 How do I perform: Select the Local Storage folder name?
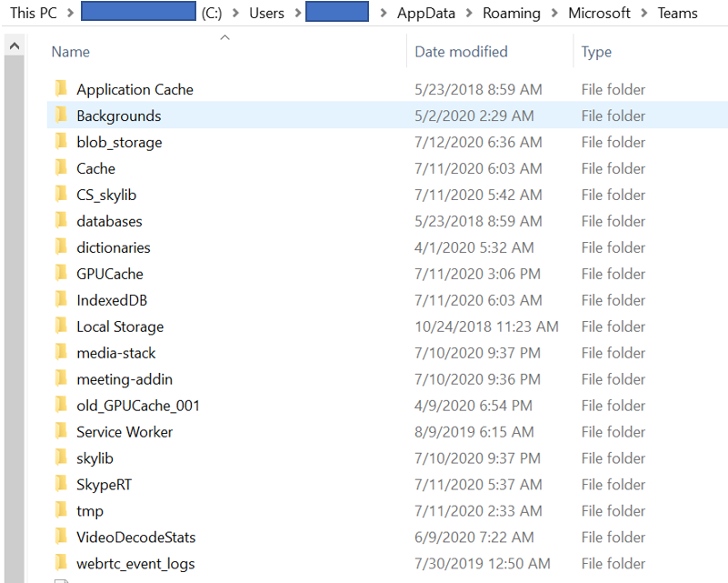120,327
